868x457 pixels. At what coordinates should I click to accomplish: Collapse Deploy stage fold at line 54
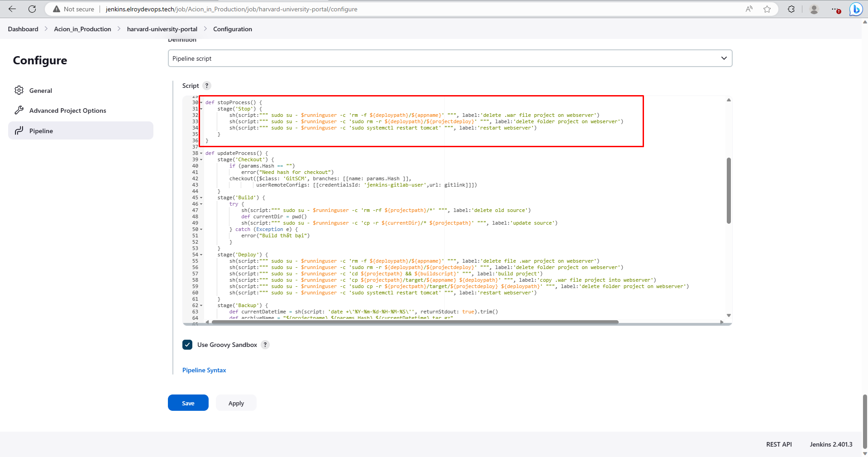(201, 255)
